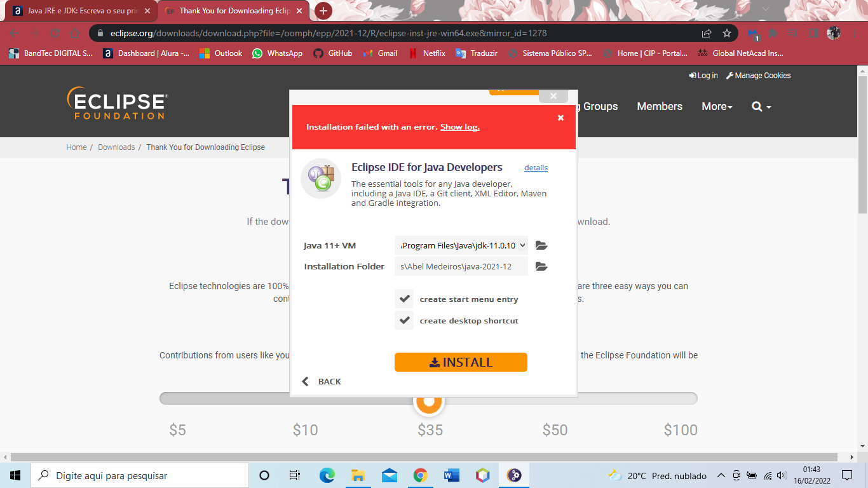The image size is (868, 488).
Task: Click the Log in link
Action: click(x=703, y=76)
